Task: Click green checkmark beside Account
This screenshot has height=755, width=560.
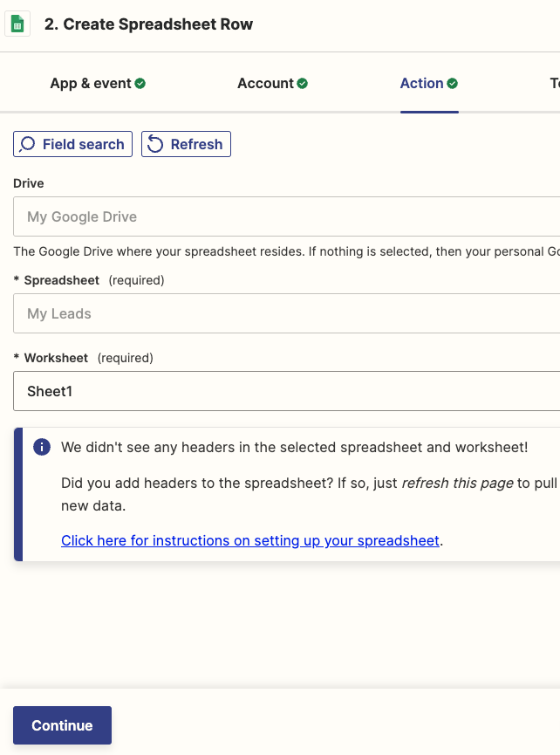Action: (x=302, y=83)
